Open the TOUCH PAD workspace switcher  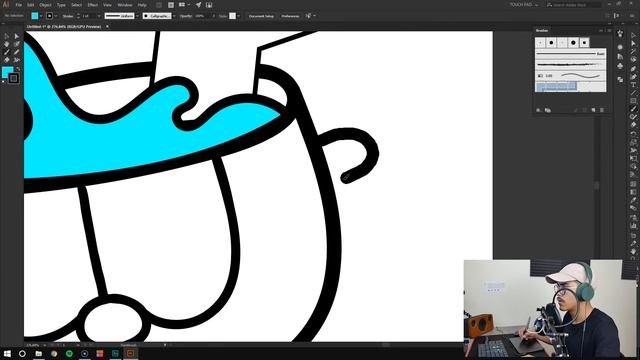(x=524, y=5)
